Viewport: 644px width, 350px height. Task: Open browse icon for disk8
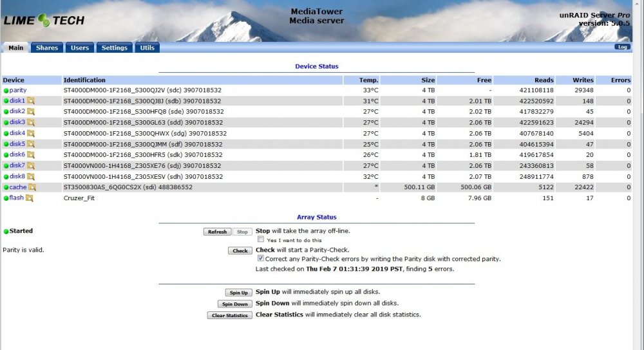pyautogui.click(x=31, y=176)
